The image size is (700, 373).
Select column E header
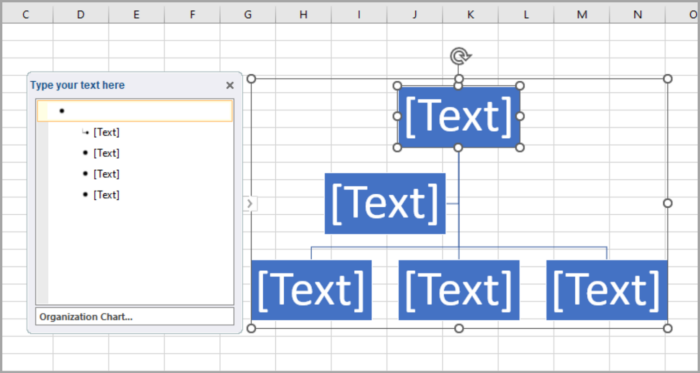(x=136, y=15)
